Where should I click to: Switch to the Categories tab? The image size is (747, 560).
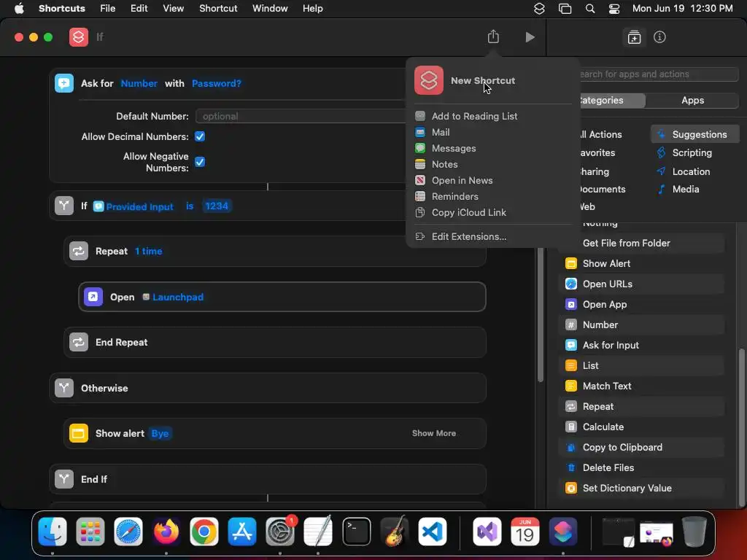[612, 101]
